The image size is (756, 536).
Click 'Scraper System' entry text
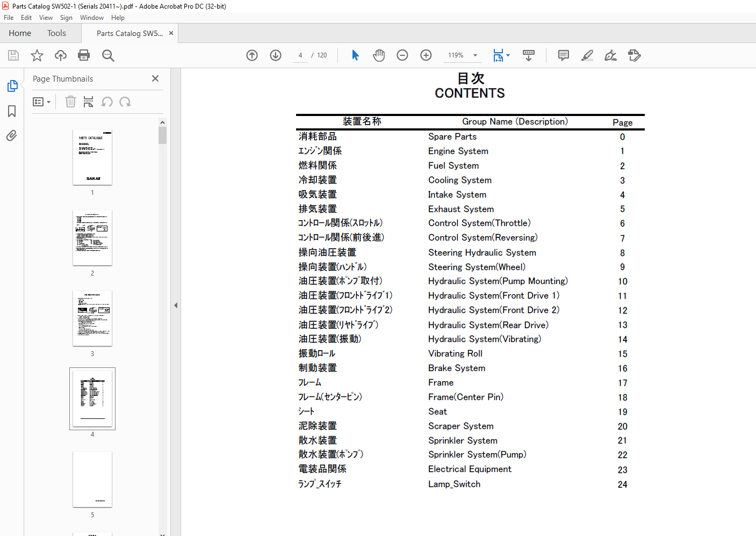(461, 426)
